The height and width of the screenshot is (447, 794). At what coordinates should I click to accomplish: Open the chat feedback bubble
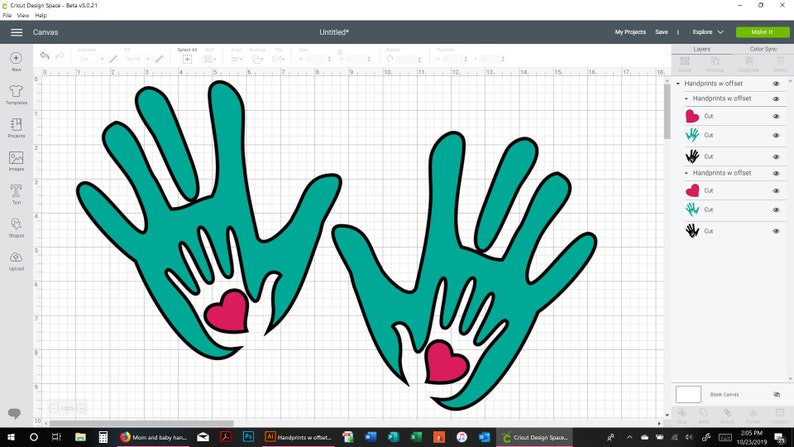pos(15,414)
